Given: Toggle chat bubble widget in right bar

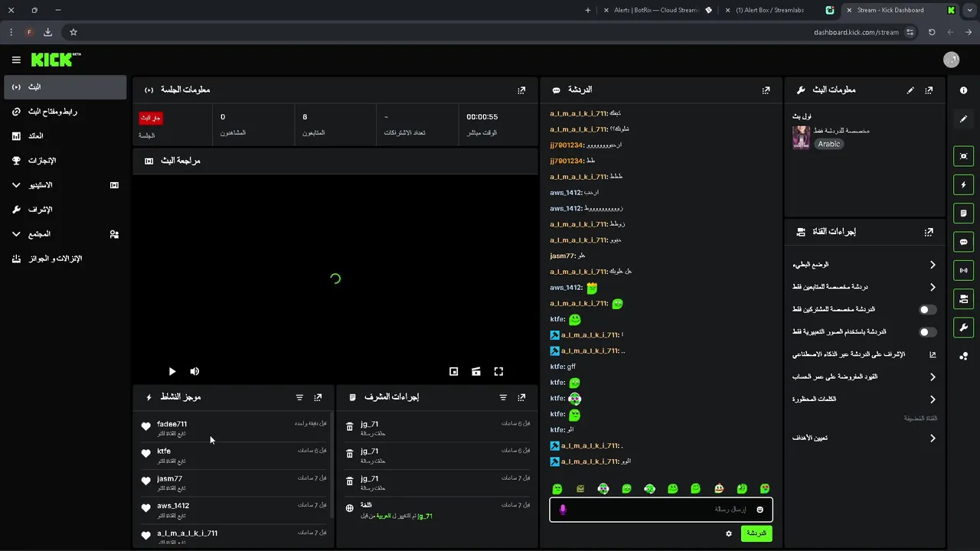Looking at the screenshot, I should coord(963,241).
